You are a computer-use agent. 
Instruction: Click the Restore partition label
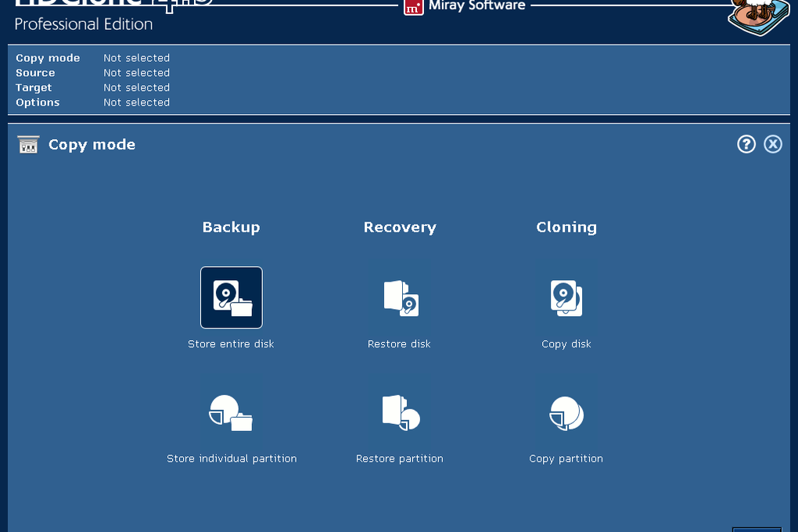(x=400, y=458)
